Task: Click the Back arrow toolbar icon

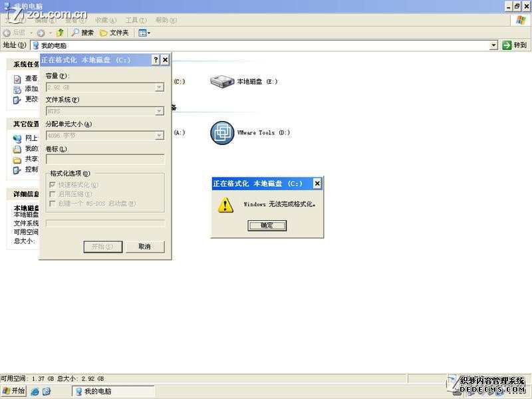Action: (7, 33)
